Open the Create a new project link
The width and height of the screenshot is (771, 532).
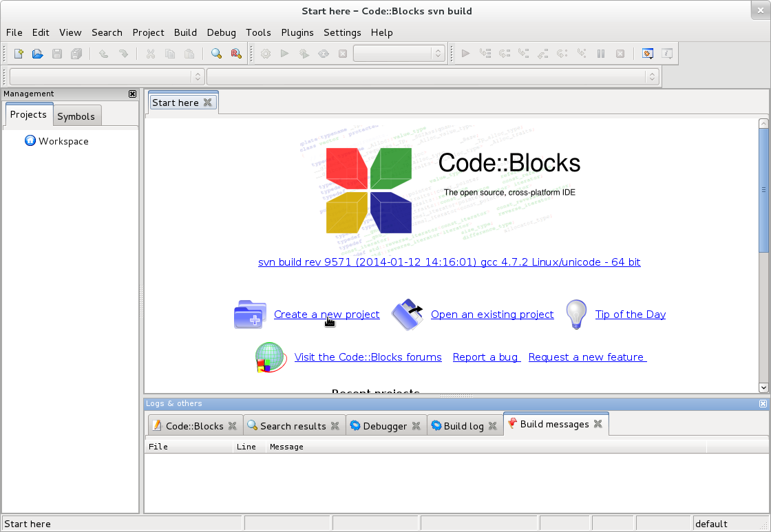(326, 314)
